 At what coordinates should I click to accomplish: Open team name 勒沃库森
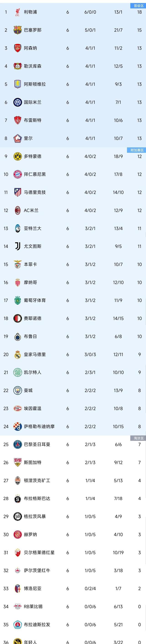(x=32, y=66)
